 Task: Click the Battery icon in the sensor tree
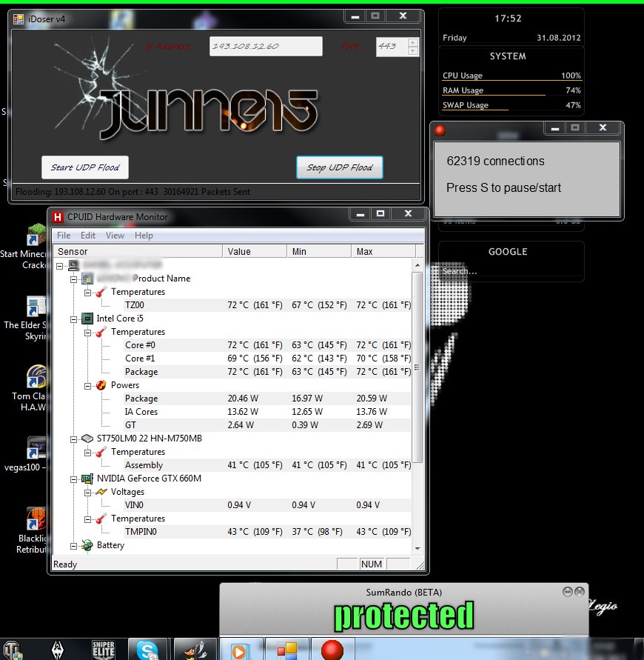point(87,545)
